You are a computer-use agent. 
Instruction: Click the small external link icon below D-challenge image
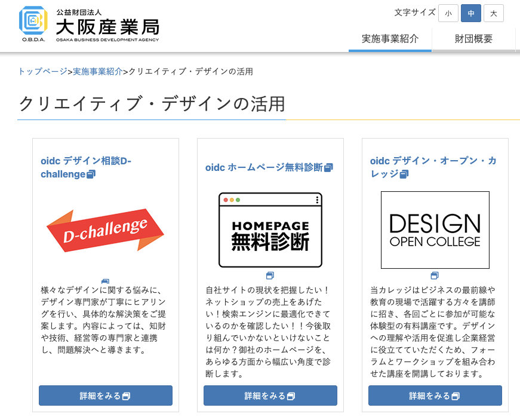105,281
